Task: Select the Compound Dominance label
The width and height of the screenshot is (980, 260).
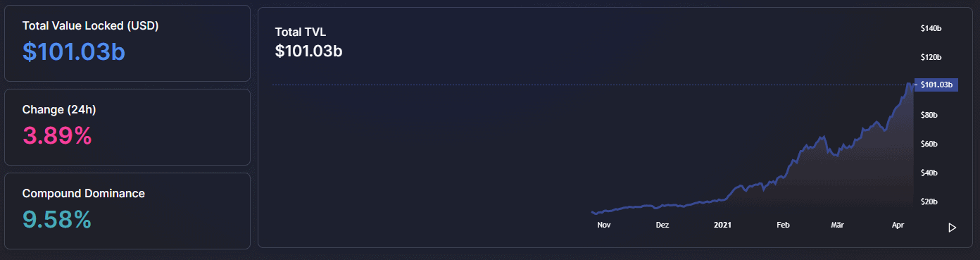Action: click(x=84, y=193)
